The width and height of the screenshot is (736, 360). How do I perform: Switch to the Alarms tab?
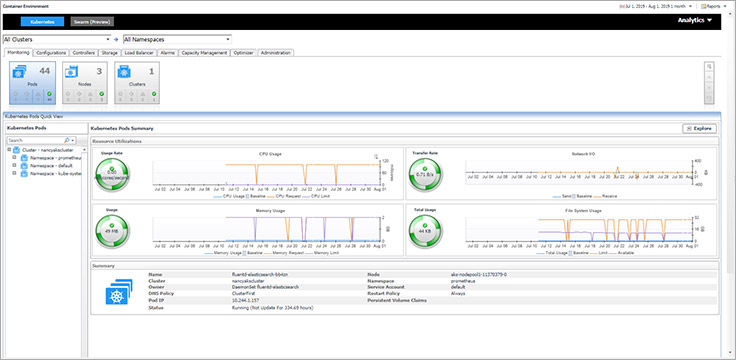point(168,53)
